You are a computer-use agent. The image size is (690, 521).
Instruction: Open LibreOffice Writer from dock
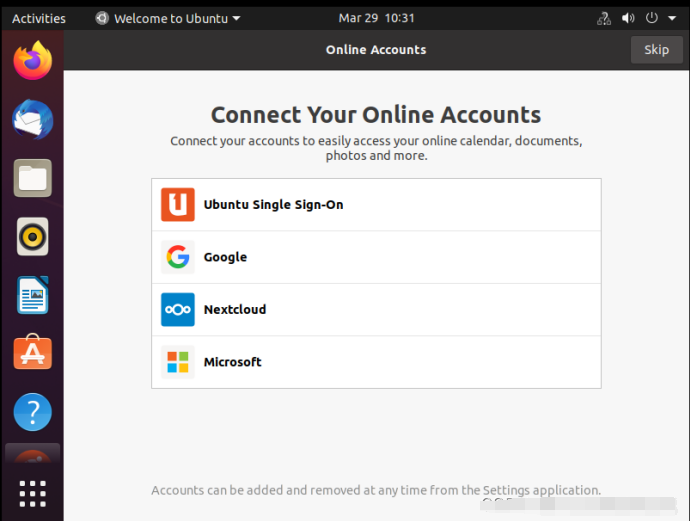point(32,295)
